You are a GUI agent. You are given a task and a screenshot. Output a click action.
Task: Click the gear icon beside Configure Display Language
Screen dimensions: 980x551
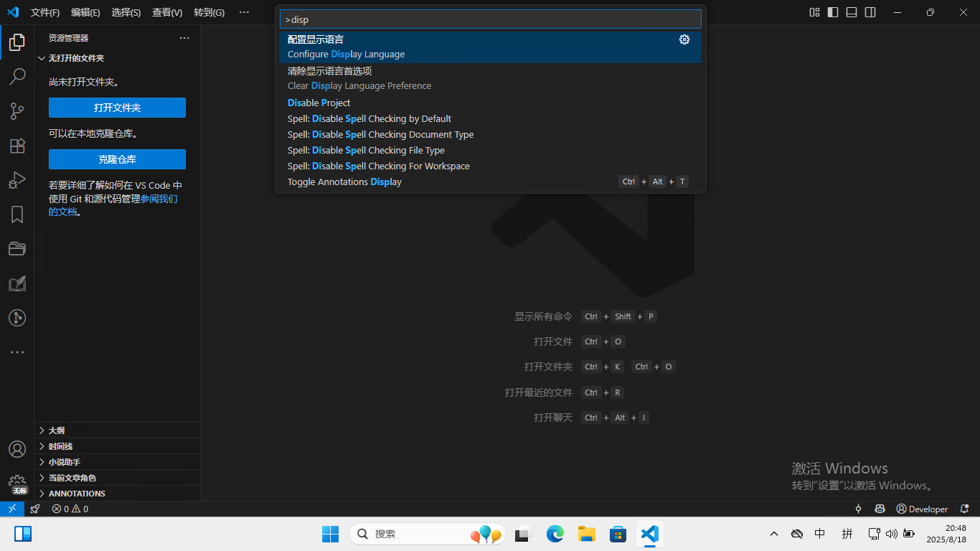684,40
